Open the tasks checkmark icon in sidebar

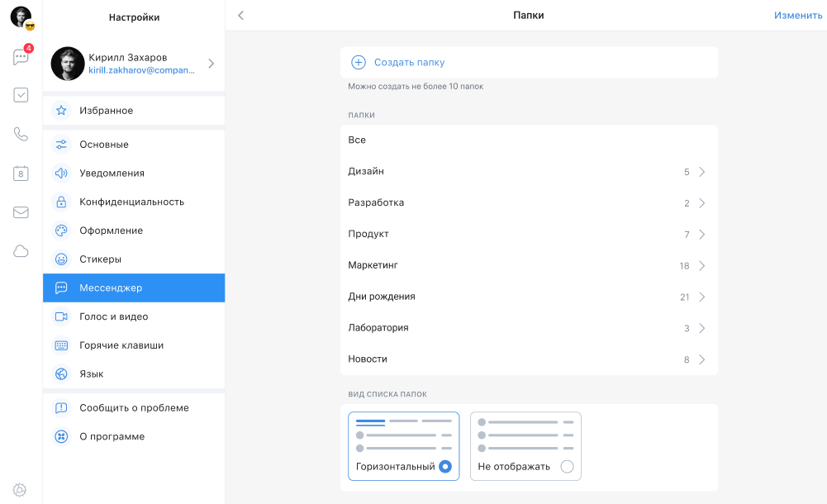21,95
